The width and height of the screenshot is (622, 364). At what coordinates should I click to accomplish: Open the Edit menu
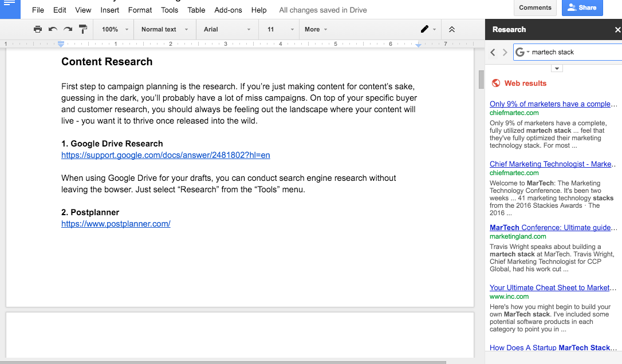pyautogui.click(x=60, y=10)
